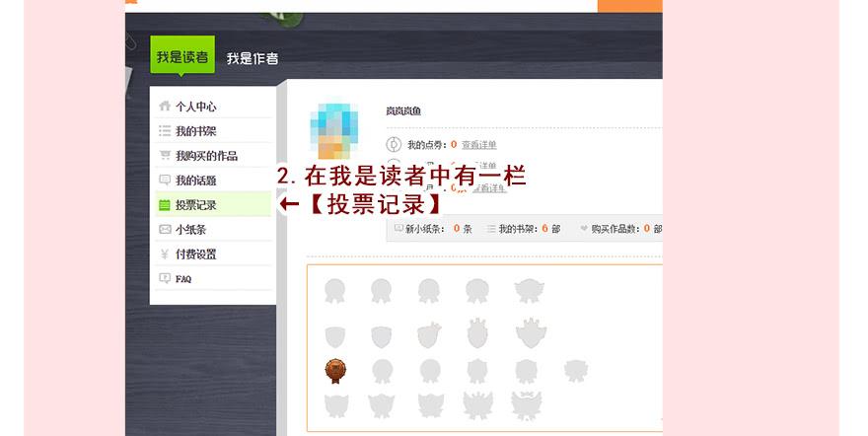The height and width of the screenshot is (436, 868).
Task: Switch to the 我是读者 tab
Action: coord(181,57)
